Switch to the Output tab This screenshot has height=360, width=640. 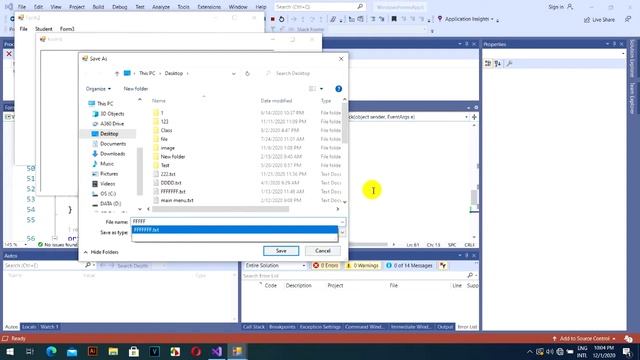coord(445,327)
